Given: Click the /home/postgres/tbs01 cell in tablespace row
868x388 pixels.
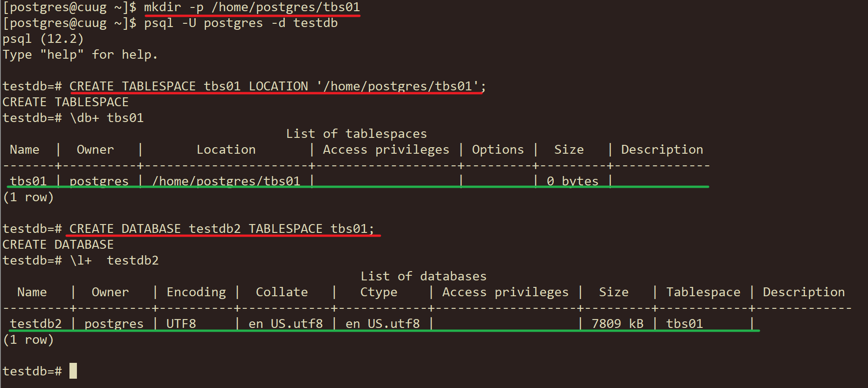Looking at the screenshot, I should (x=226, y=181).
